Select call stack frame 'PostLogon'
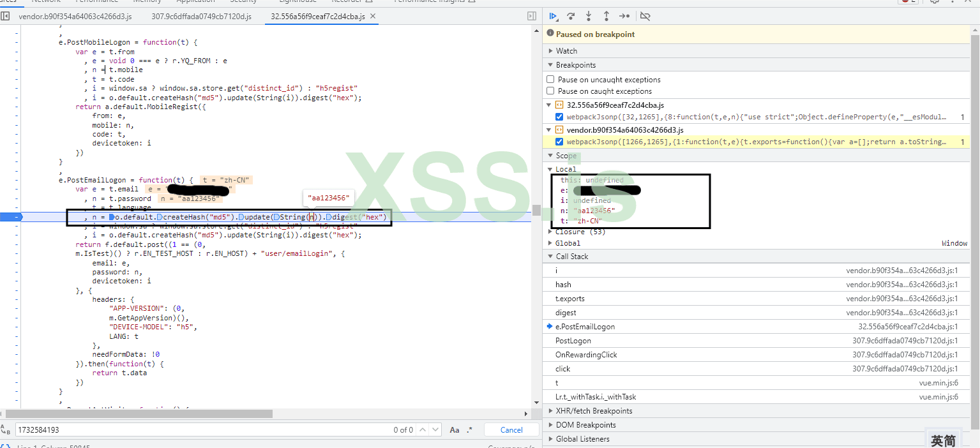 757,341
